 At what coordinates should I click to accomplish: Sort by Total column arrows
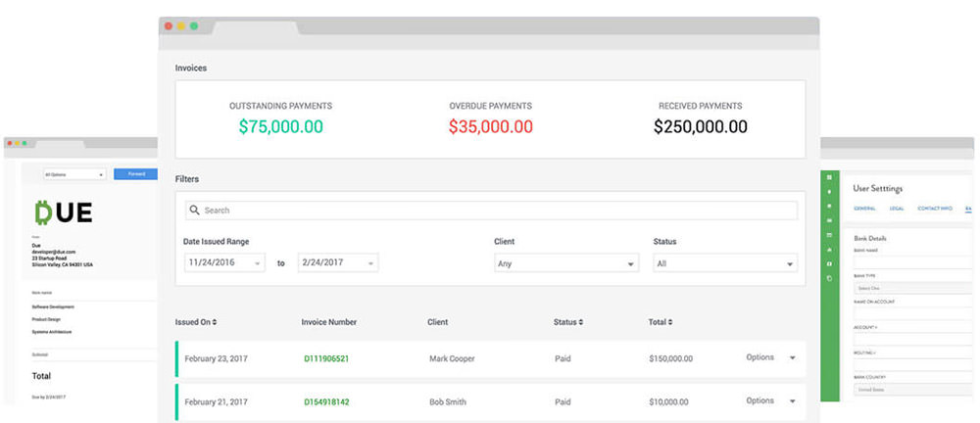(669, 322)
